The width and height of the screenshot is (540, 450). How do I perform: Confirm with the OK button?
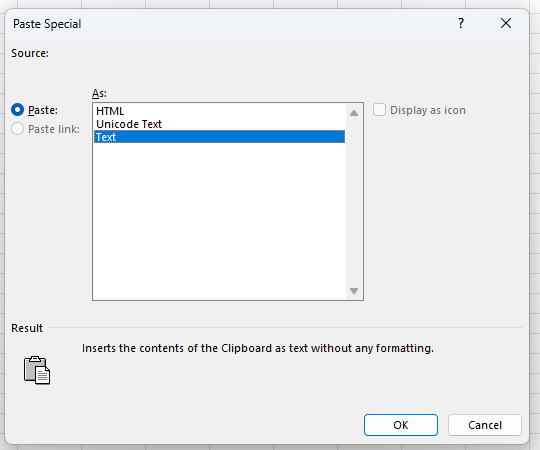tap(401, 425)
